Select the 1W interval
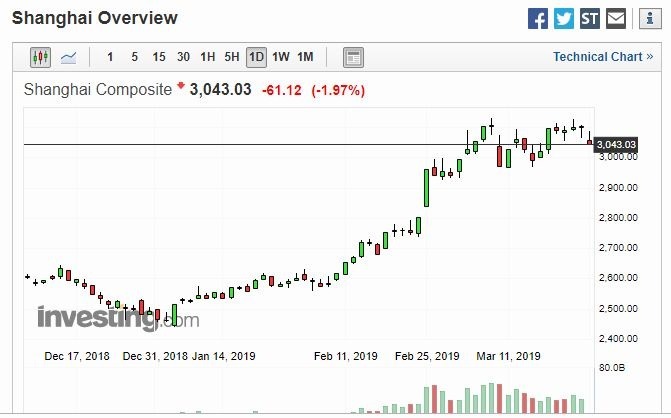The width and height of the screenshot is (671, 418). click(281, 57)
